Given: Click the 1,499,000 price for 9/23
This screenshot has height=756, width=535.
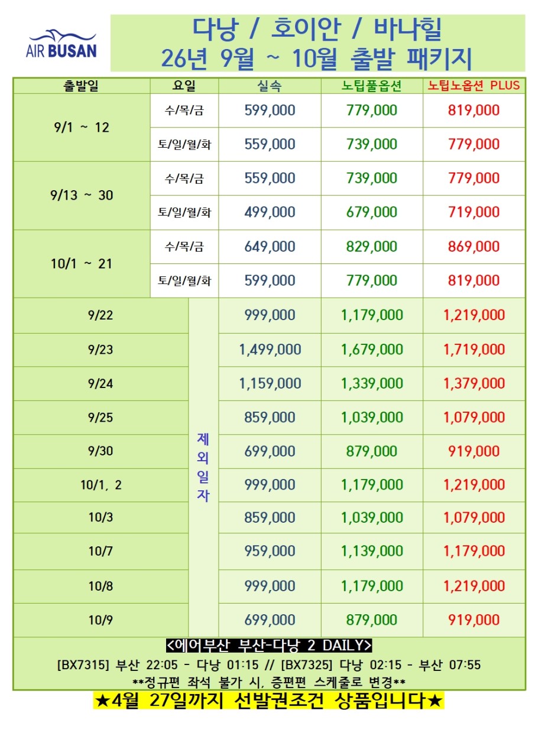Looking at the screenshot, I should pos(270,350).
